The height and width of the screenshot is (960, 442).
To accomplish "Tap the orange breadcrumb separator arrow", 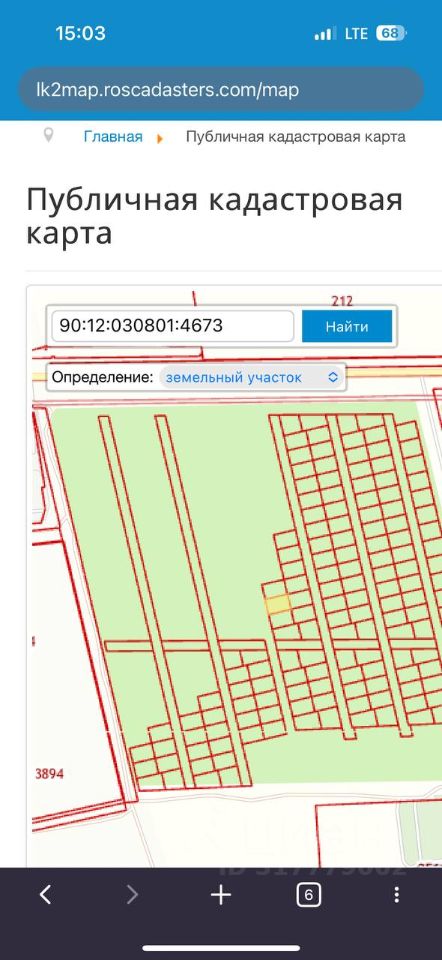I will pyautogui.click(x=160, y=138).
